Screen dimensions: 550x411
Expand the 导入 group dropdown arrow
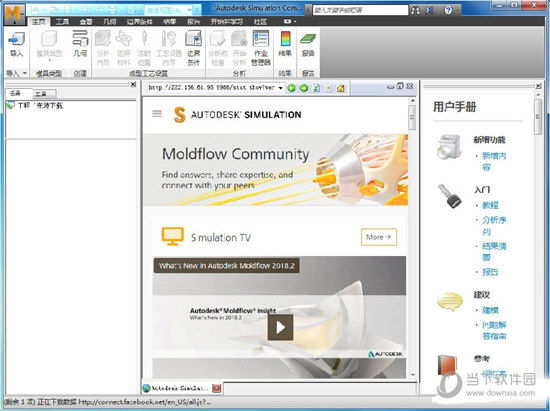[x=25, y=73]
